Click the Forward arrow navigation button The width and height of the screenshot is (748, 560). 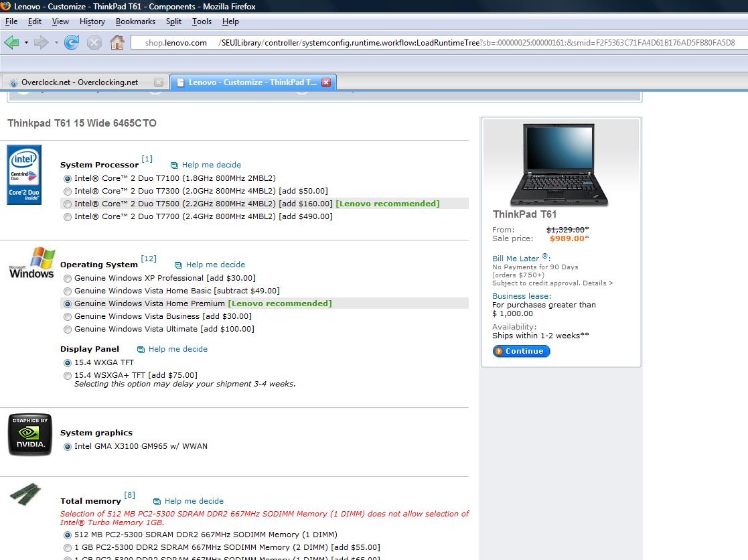pyautogui.click(x=42, y=42)
